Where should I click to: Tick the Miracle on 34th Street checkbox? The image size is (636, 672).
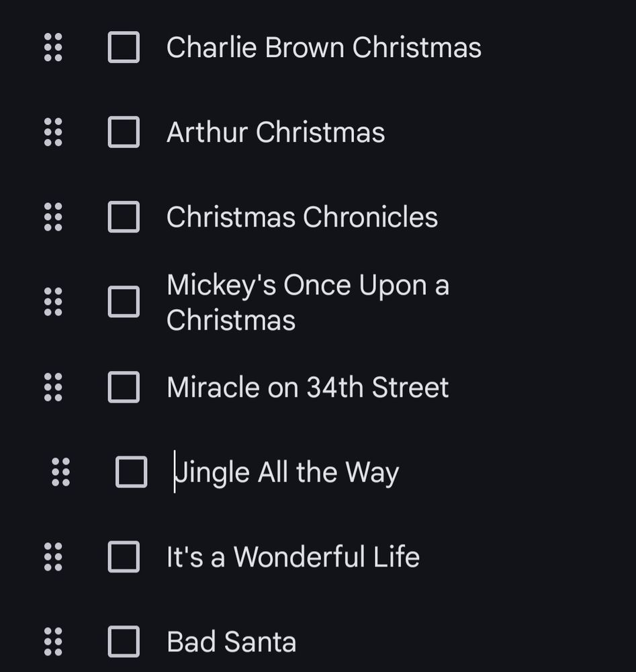coord(124,387)
